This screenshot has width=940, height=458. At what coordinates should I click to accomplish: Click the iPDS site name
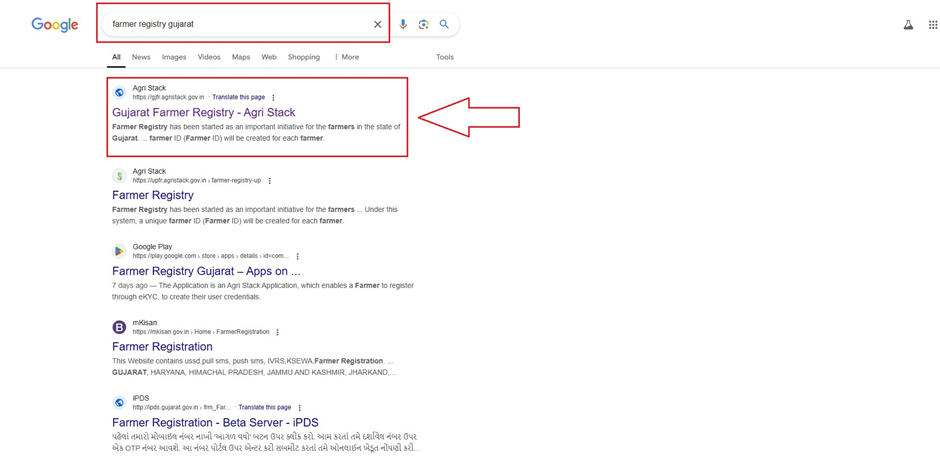[x=141, y=399]
